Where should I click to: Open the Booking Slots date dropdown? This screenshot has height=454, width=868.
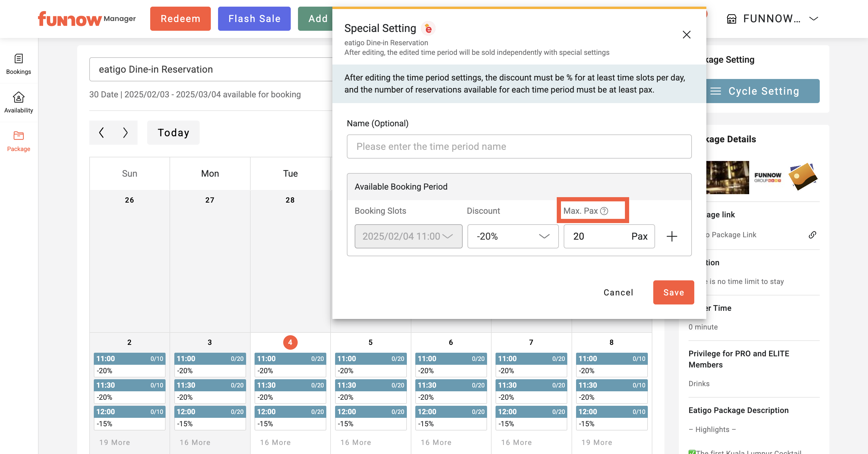408,236
